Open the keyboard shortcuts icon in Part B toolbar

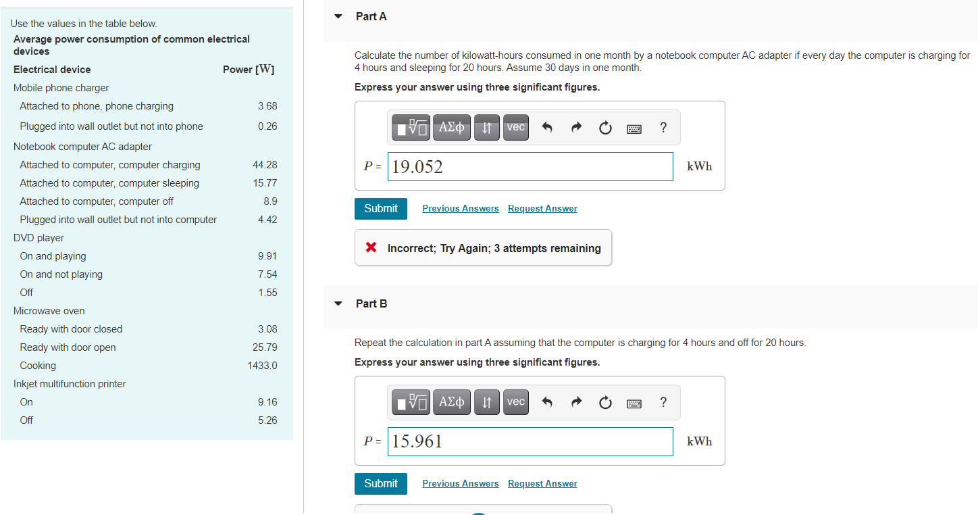(634, 402)
